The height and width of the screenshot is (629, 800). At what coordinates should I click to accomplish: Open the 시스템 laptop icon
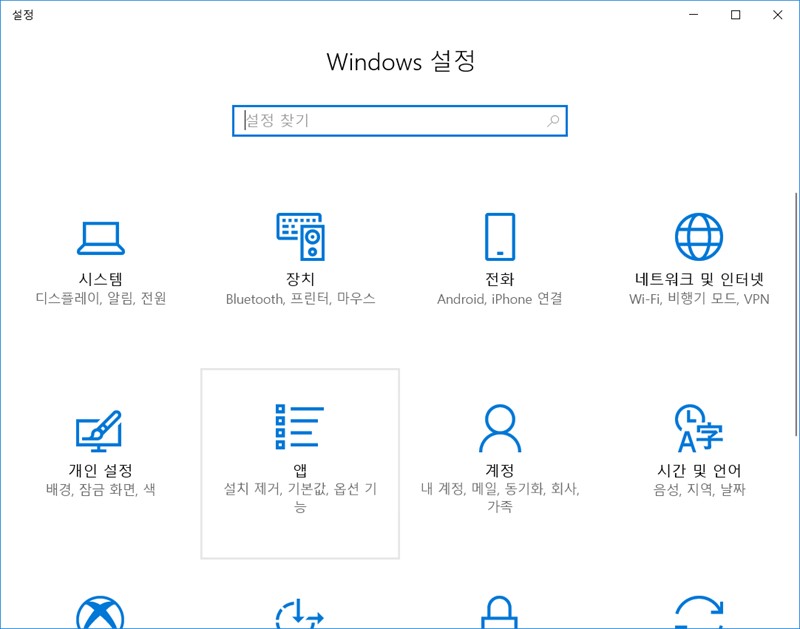pyautogui.click(x=101, y=238)
